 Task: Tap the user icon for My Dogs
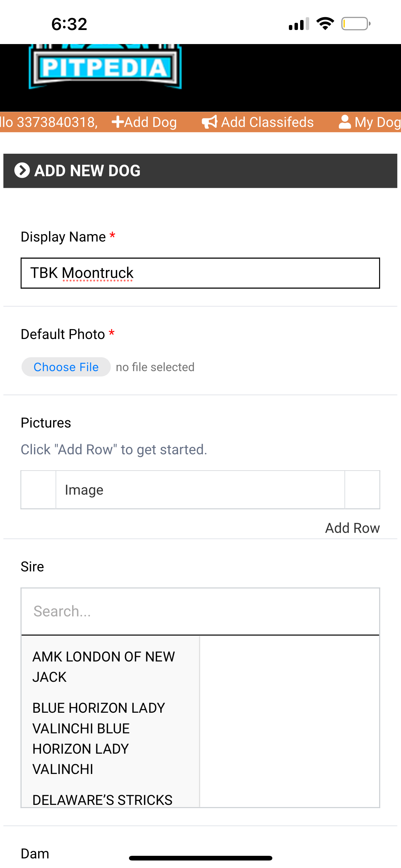(345, 122)
